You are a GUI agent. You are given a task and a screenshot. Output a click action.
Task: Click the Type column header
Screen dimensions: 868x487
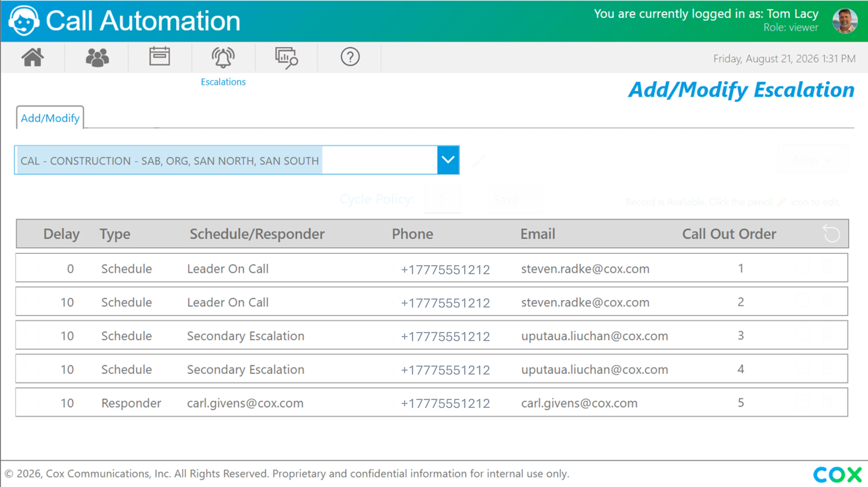[x=115, y=234]
